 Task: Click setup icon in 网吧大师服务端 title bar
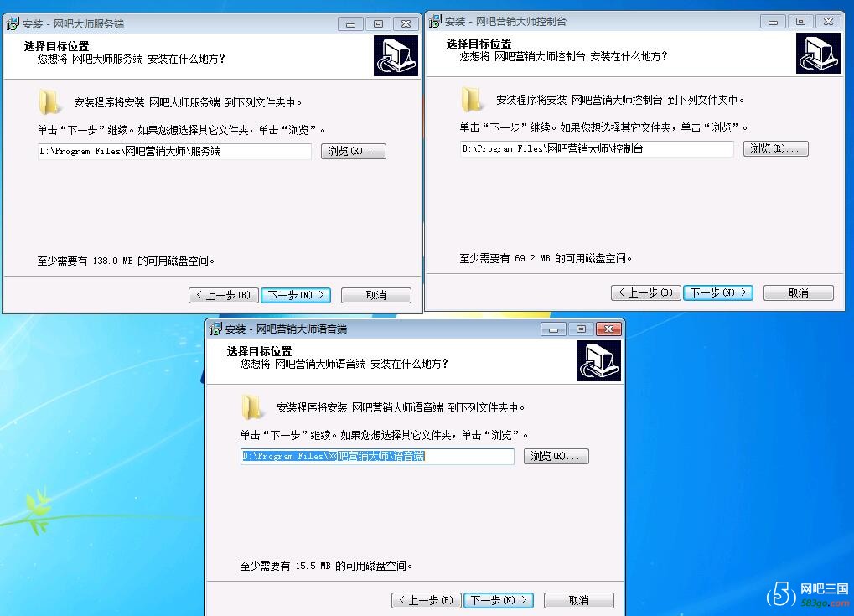[12, 23]
